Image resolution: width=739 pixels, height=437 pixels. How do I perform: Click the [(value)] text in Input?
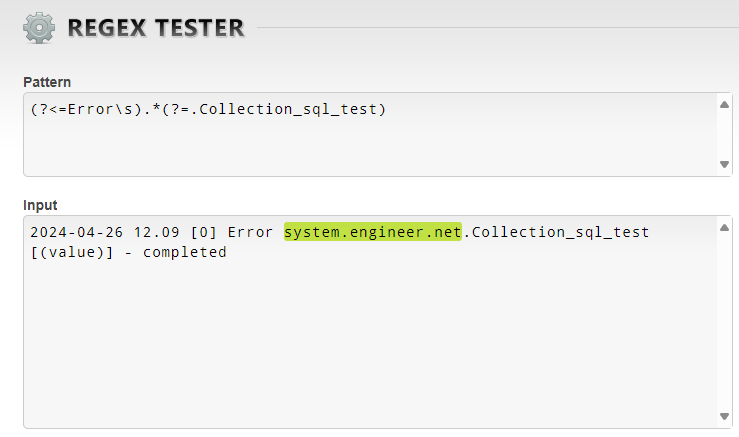(72, 252)
